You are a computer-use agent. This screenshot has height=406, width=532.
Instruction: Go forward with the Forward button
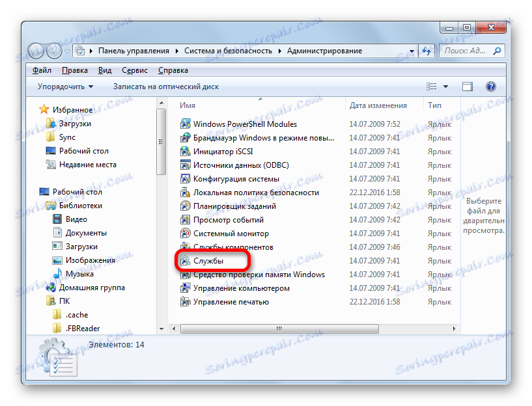[x=54, y=51]
